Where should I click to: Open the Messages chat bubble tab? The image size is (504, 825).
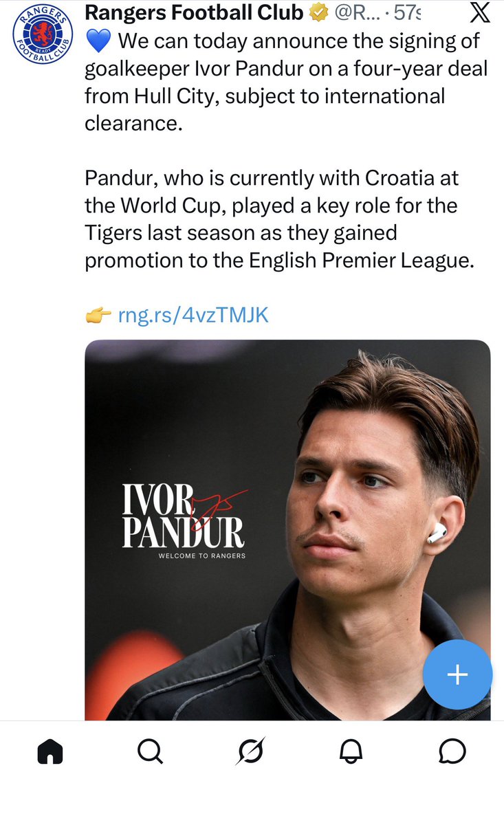452,751
